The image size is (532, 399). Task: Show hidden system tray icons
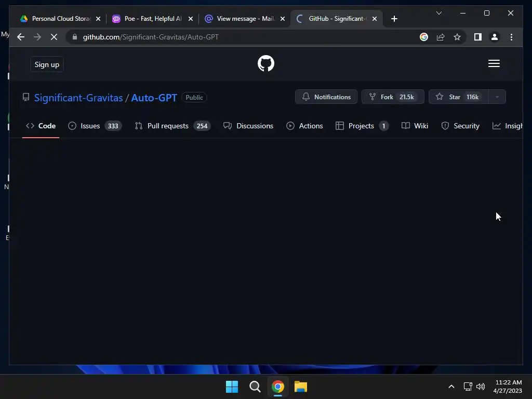tap(451, 387)
